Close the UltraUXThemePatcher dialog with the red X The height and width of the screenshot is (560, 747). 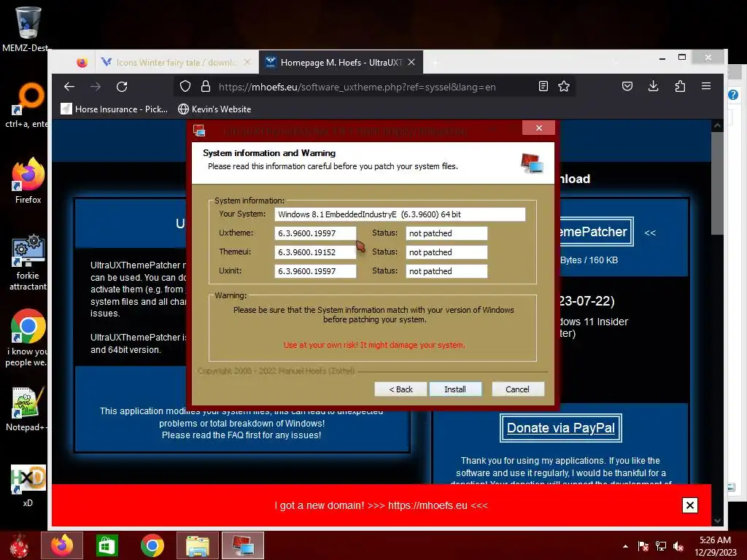point(539,128)
